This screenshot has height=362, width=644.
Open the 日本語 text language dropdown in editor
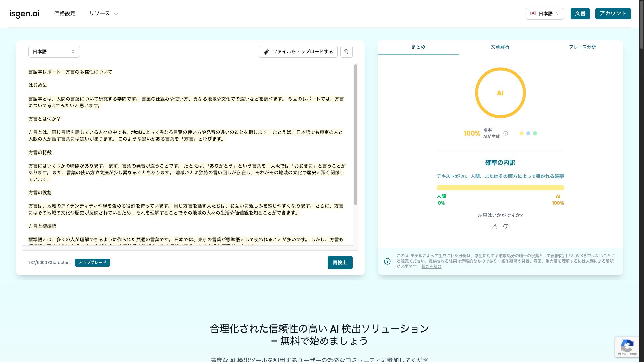pos(54,52)
